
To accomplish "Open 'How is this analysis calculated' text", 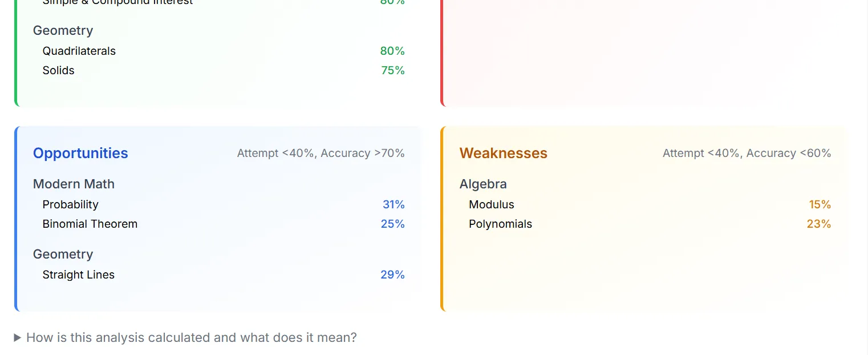I will (192, 337).
